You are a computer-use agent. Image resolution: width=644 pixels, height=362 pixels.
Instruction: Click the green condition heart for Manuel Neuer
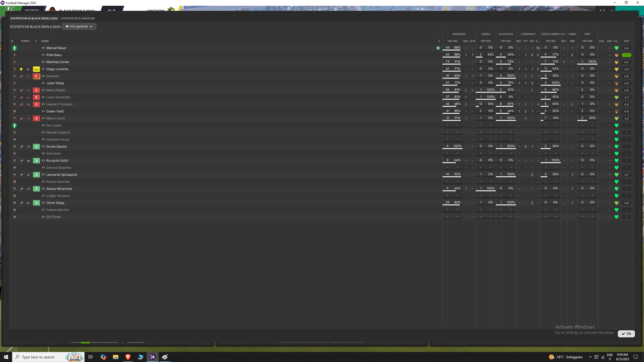616,48
